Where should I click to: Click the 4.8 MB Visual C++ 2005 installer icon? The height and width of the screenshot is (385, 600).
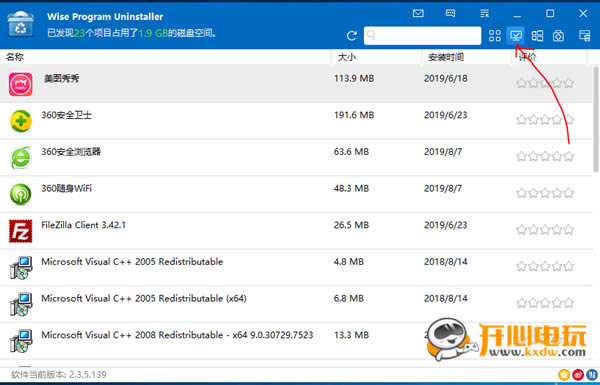21,268
